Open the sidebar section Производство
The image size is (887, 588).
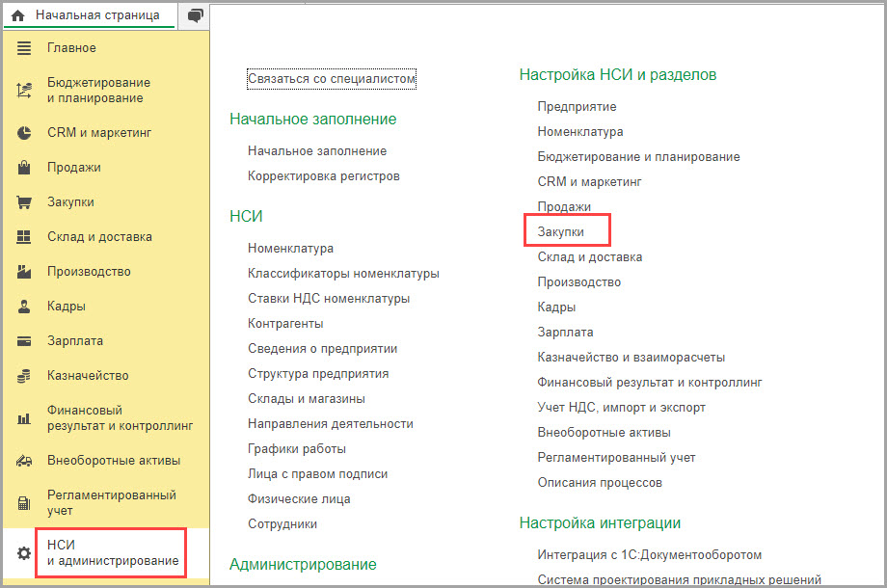point(89,272)
